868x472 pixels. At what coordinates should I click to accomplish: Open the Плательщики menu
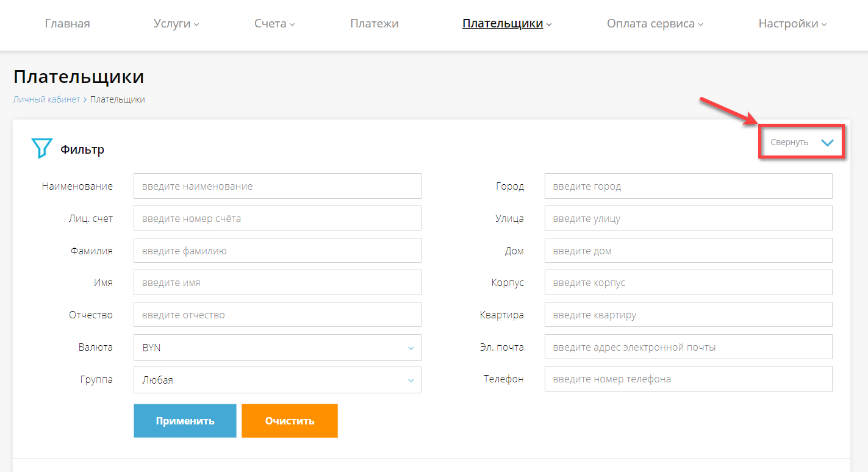507,24
